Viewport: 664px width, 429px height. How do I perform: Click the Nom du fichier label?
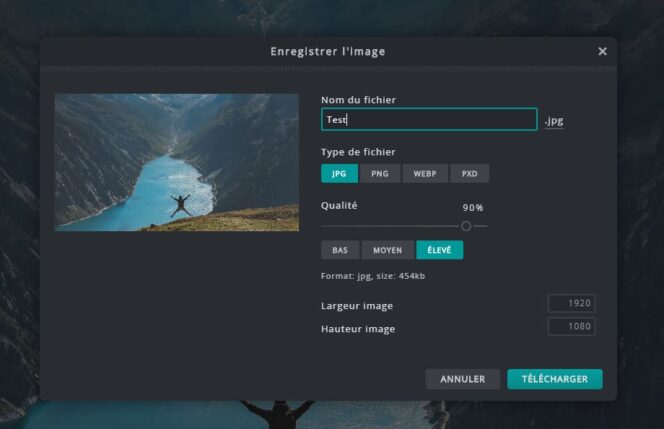[358, 100]
